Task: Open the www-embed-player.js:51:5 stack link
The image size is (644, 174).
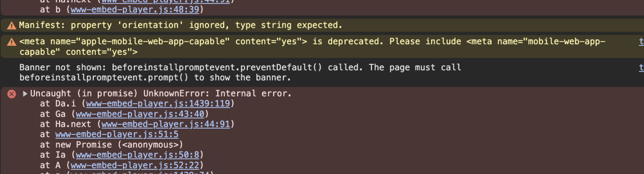Action: pyautogui.click(x=117, y=134)
